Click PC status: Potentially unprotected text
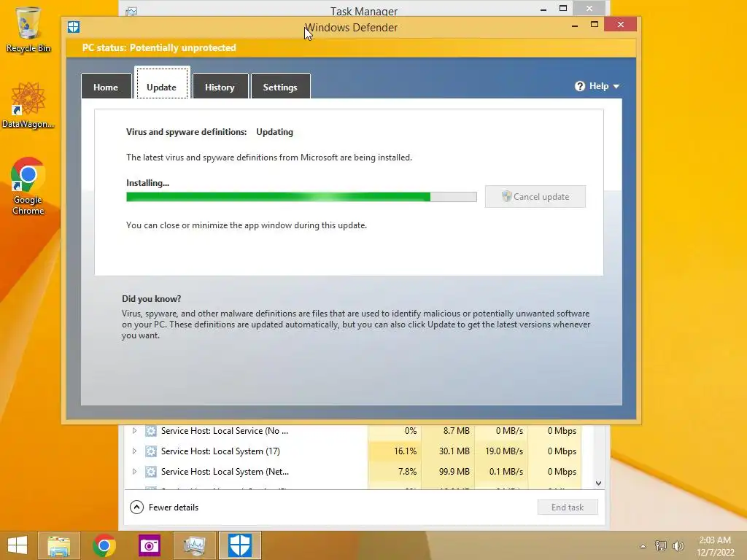The height and width of the screenshot is (560, 747). pyautogui.click(x=159, y=47)
